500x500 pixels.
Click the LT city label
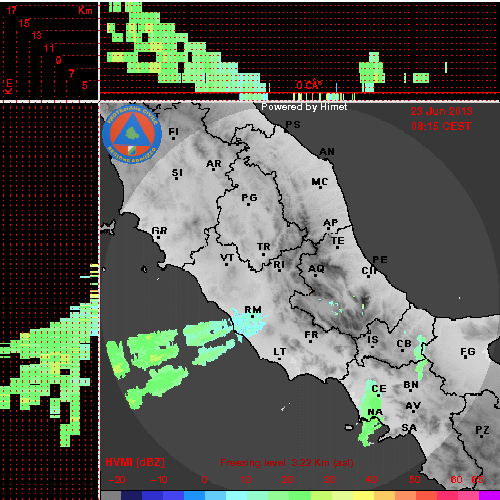(280, 352)
